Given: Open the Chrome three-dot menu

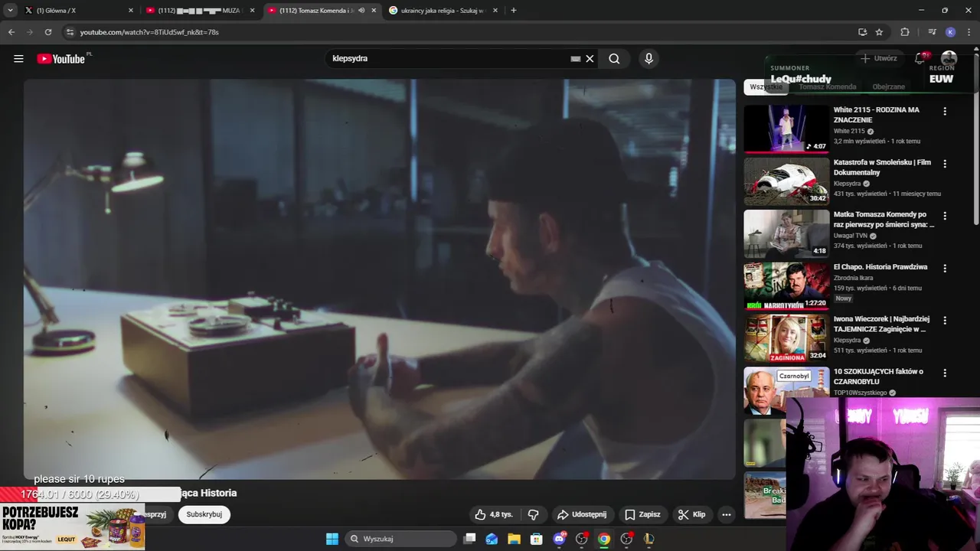Looking at the screenshot, I should (x=969, y=32).
